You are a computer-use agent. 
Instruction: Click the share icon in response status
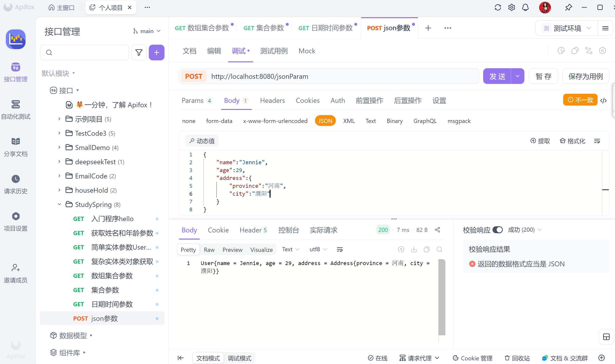pos(437,230)
